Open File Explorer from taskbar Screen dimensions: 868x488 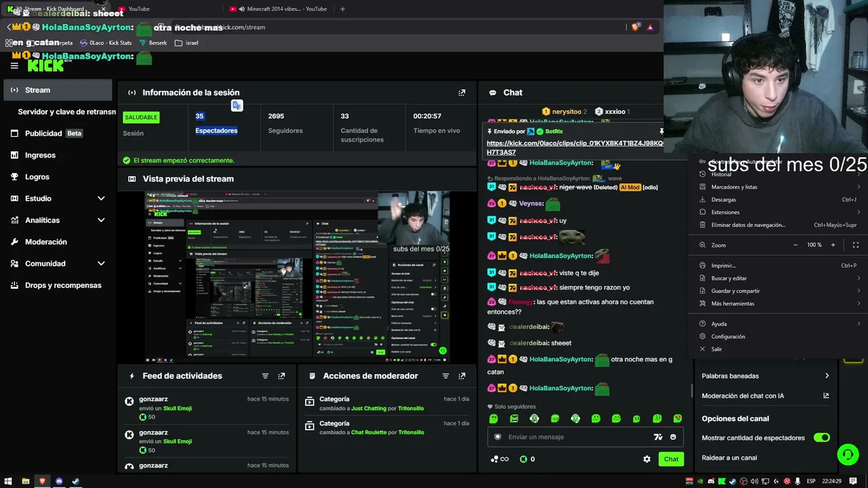(x=26, y=481)
